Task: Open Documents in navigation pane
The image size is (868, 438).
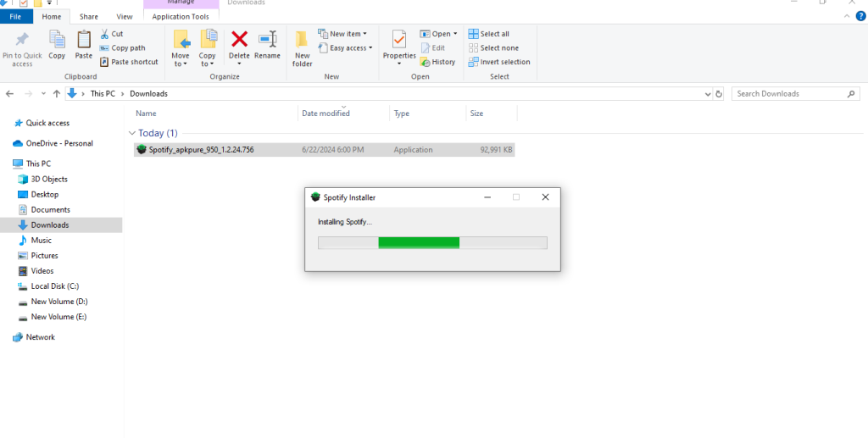Action: 44,210
